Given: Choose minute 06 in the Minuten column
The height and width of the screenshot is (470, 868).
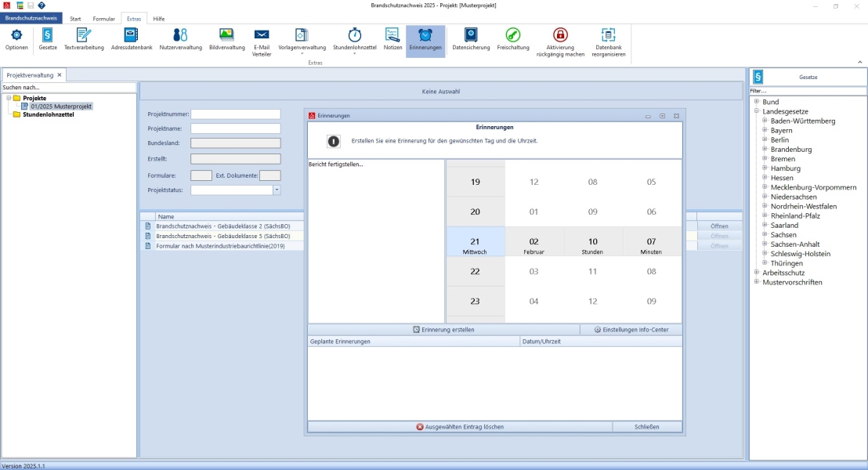Looking at the screenshot, I should (651, 211).
